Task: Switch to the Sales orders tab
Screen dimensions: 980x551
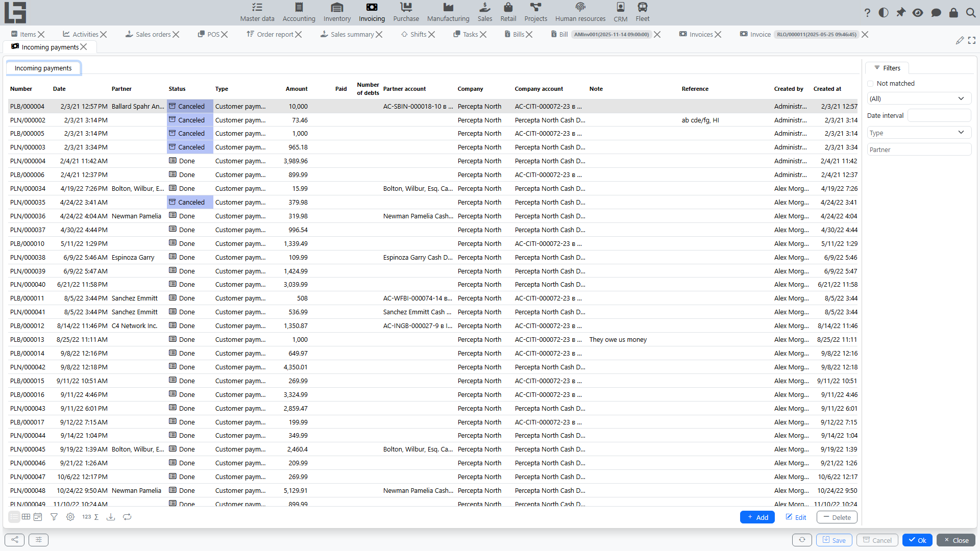Action: tap(148, 34)
